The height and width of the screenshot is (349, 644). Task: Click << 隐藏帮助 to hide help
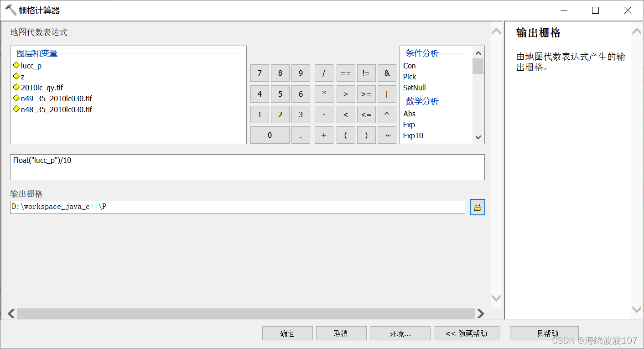click(467, 333)
